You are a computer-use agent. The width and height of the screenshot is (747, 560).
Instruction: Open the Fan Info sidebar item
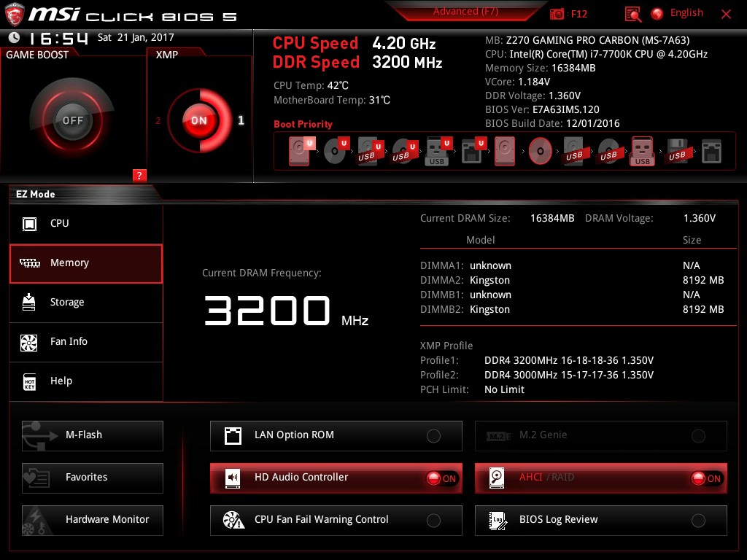click(x=86, y=342)
